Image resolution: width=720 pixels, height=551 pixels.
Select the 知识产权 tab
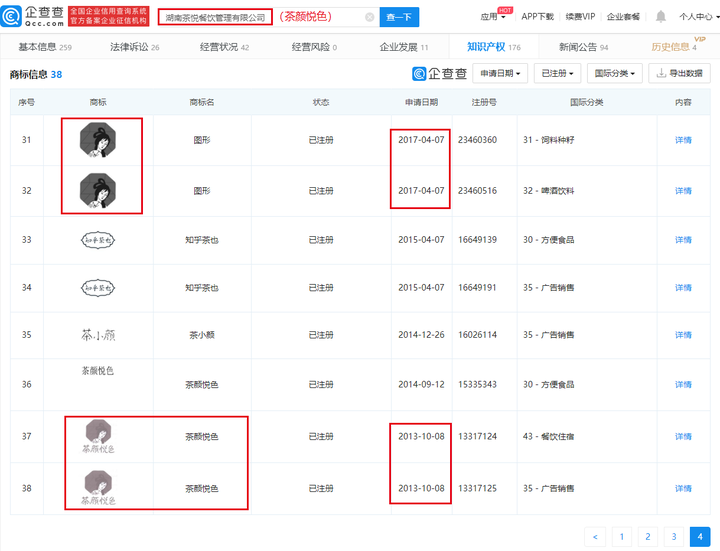click(494, 47)
